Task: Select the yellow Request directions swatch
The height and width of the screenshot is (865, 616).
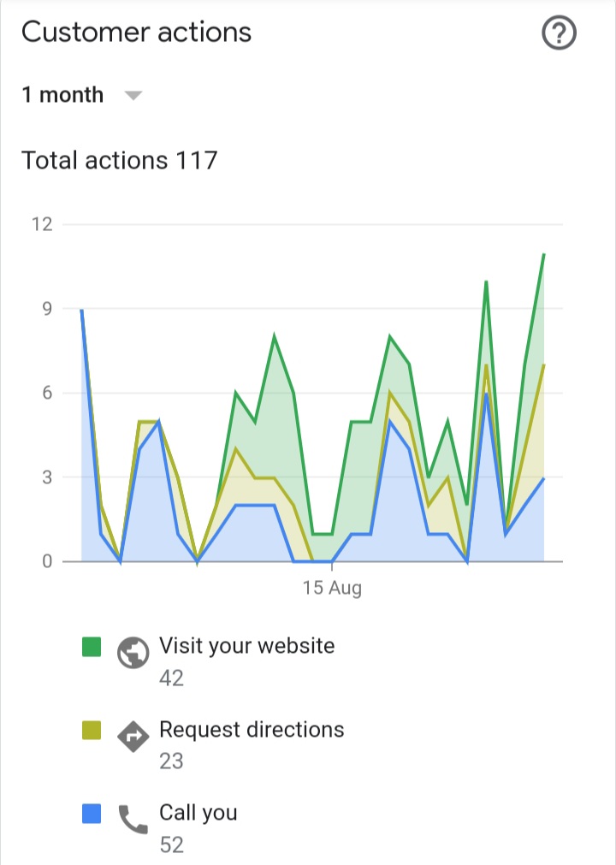Action: 92,731
